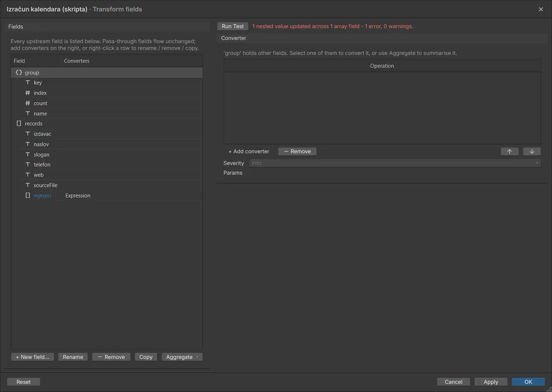This screenshot has width=552, height=392.
Task: Click the Expression converter cell
Action: (x=78, y=195)
